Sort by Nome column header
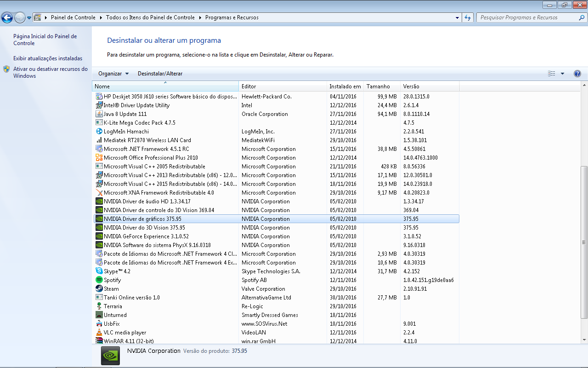This screenshot has height=368, width=588. pyautogui.click(x=165, y=86)
